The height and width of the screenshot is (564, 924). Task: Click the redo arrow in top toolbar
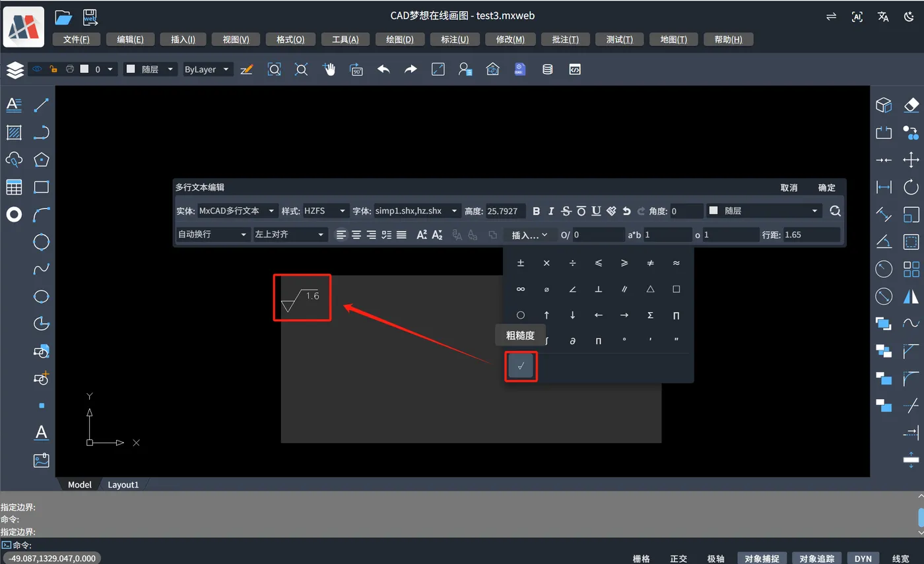click(411, 69)
